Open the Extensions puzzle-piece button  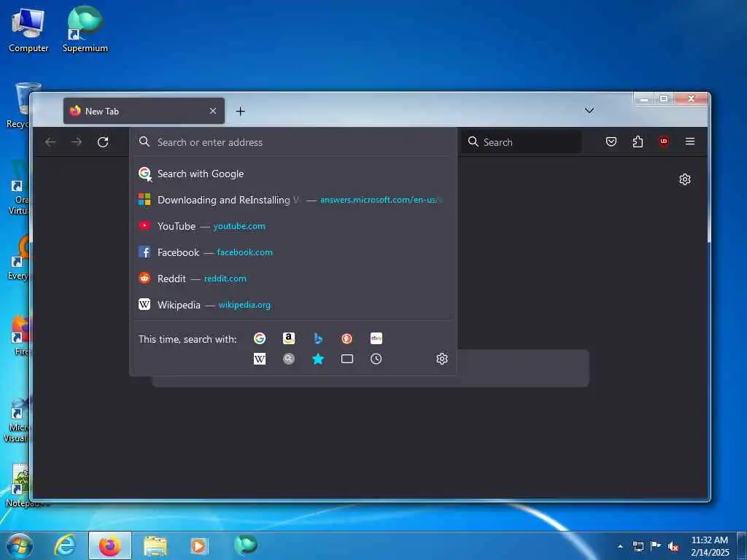pos(638,141)
